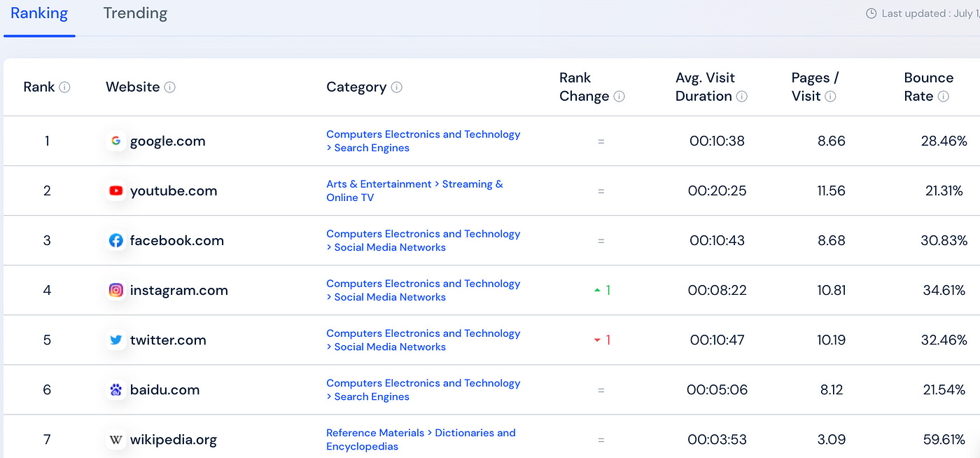Click the Facebook favicon icon
This screenshot has height=458, width=980.
point(116,240)
